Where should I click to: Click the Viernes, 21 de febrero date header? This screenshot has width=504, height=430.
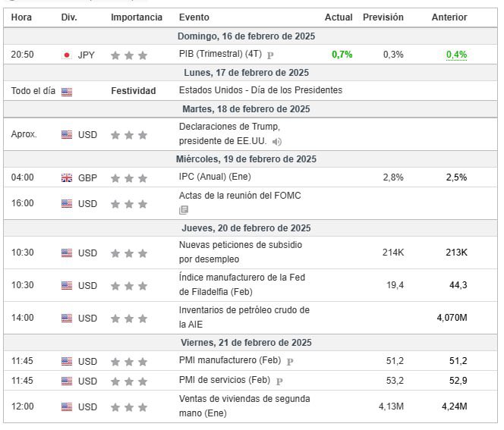246,343
